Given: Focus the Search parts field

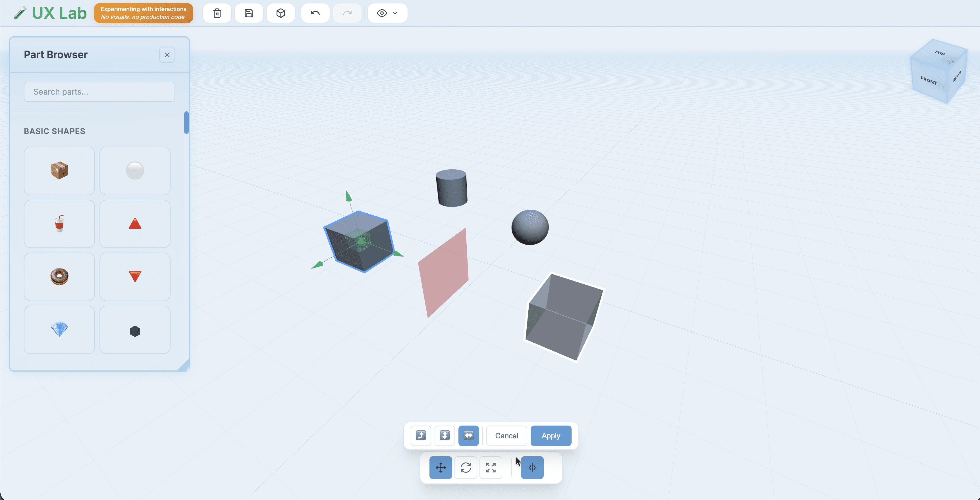Looking at the screenshot, I should point(99,92).
